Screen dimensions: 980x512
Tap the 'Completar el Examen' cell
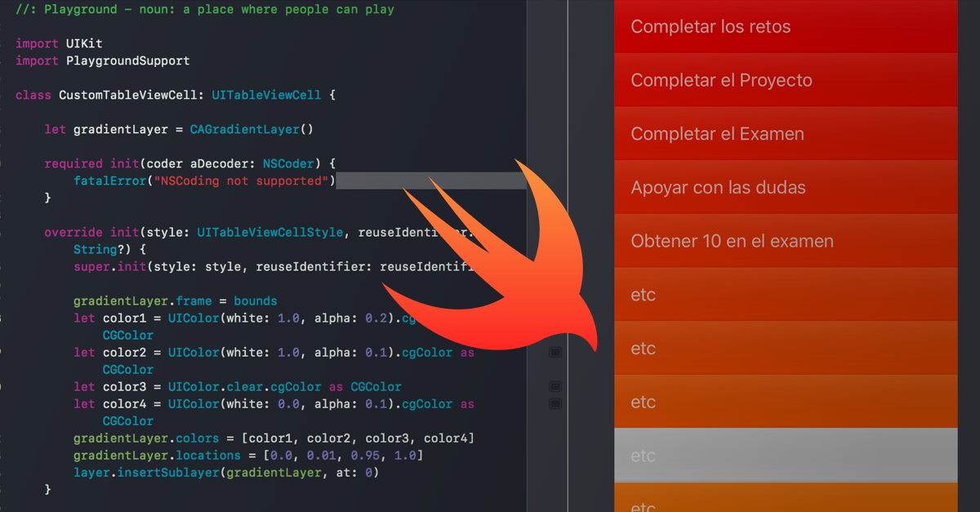[784, 133]
